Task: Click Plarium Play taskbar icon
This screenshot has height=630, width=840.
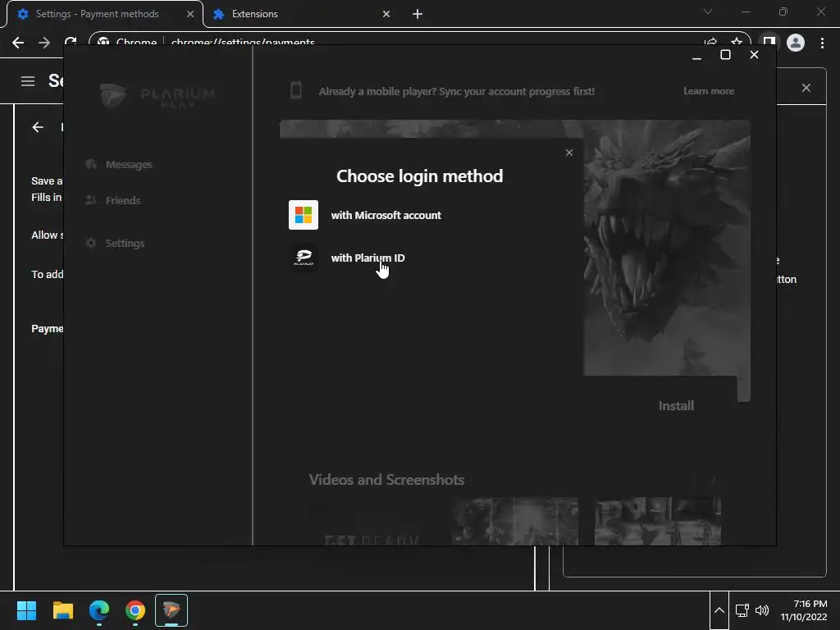Action: click(171, 610)
